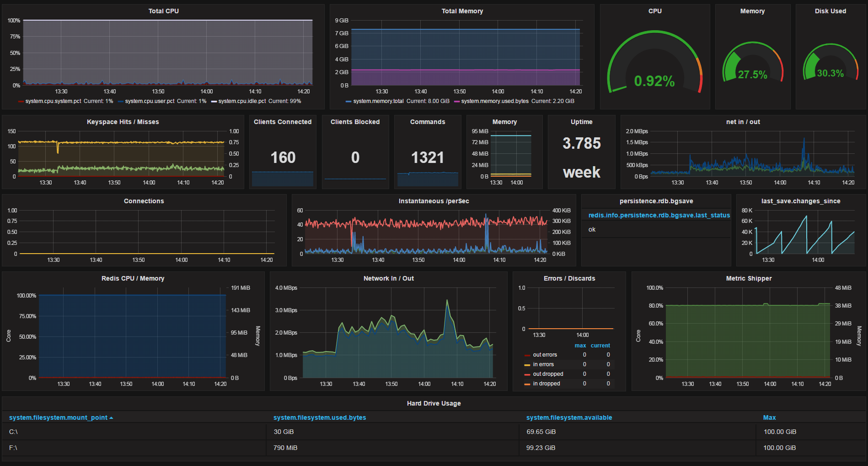The image size is (868, 466).
Task: Click the CPU gauge panel title
Action: (655, 11)
